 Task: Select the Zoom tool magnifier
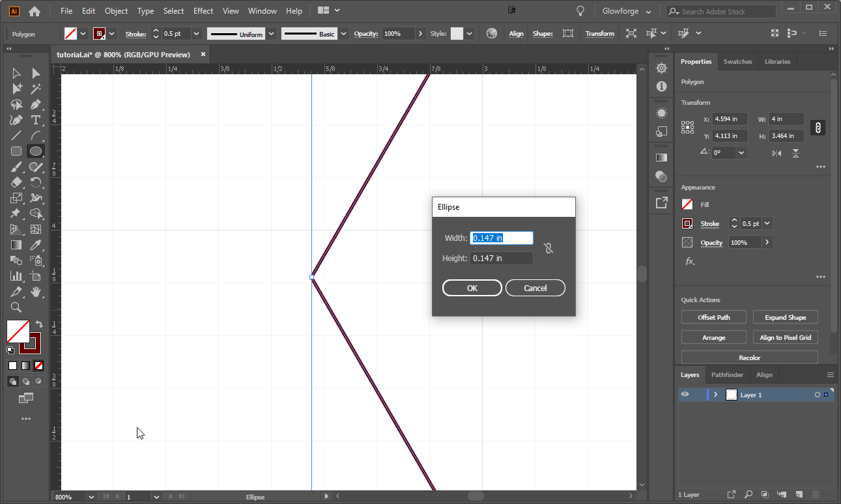(x=16, y=307)
